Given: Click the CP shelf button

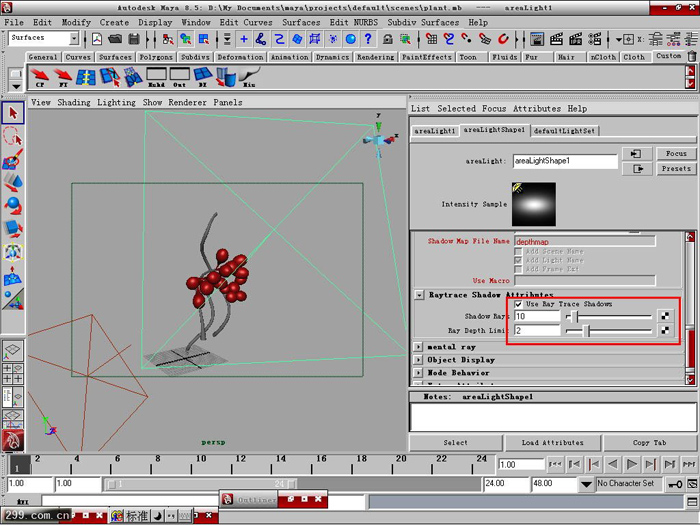Looking at the screenshot, I should point(40,77).
